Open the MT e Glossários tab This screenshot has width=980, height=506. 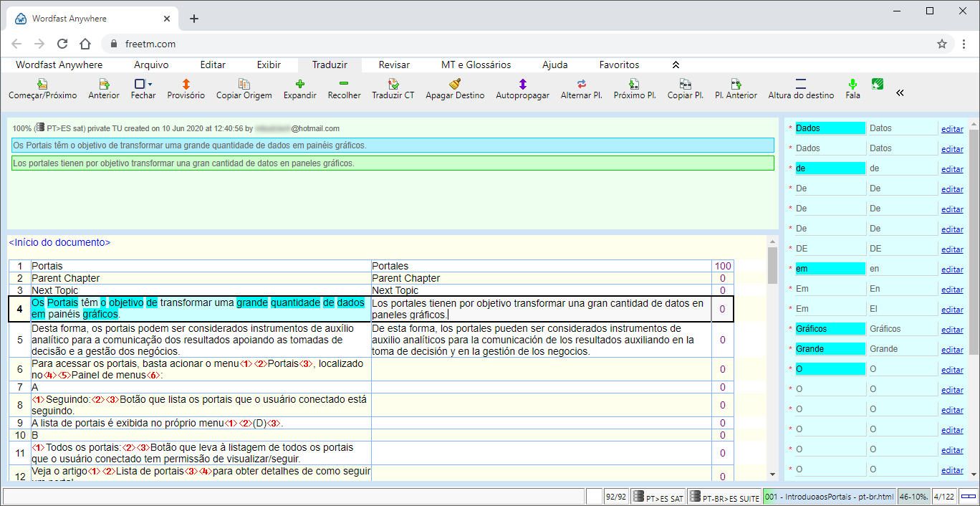point(476,65)
